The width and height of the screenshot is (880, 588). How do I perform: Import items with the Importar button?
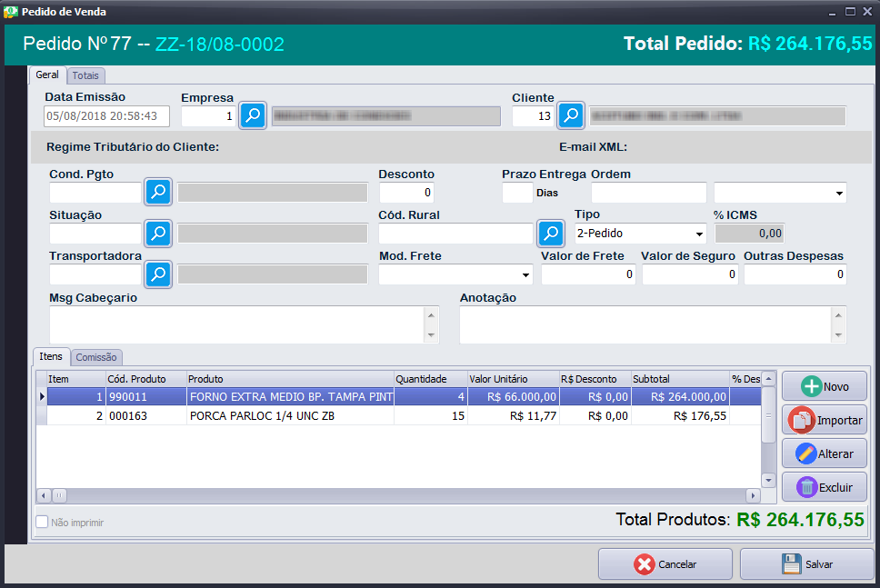coord(825,420)
